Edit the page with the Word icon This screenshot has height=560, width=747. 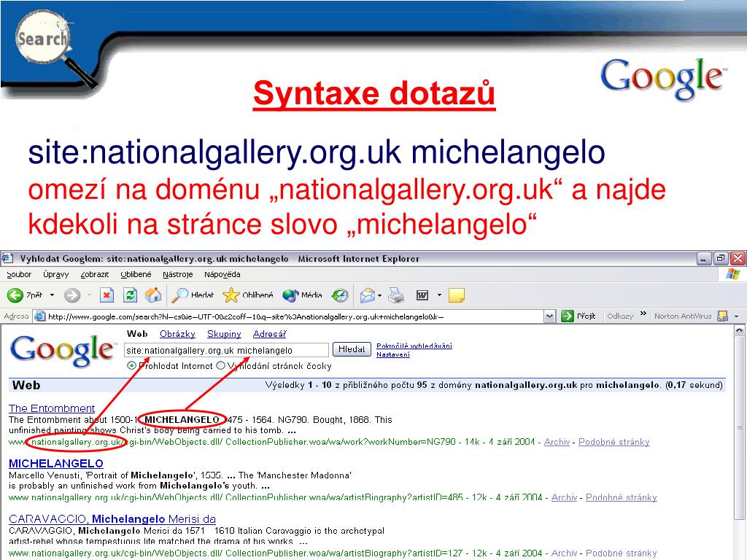(x=422, y=296)
